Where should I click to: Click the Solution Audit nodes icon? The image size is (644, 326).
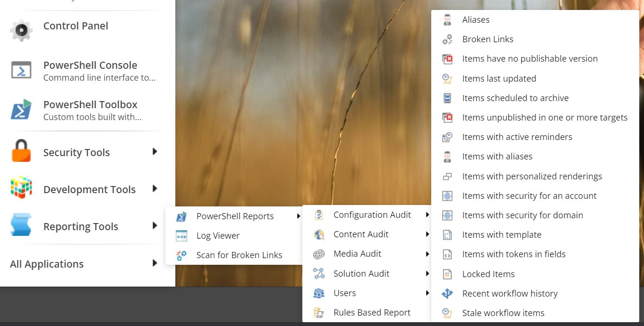tap(319, 274)
